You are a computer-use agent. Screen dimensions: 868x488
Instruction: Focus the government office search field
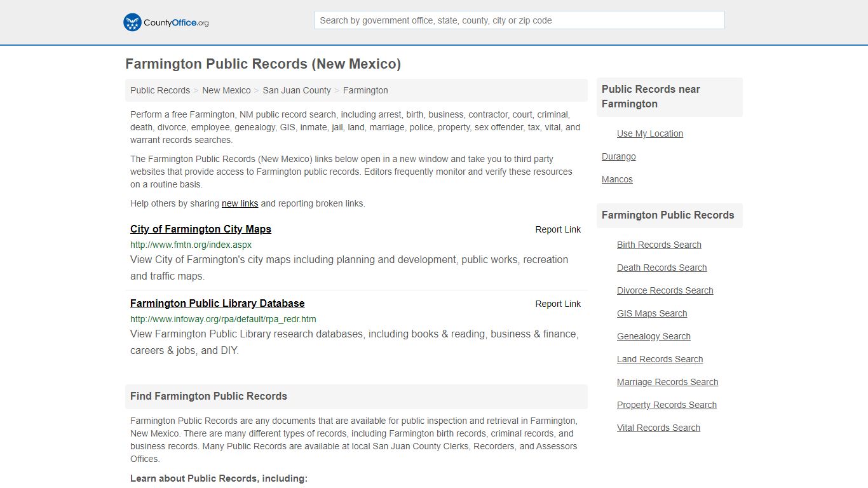[519, 20]
